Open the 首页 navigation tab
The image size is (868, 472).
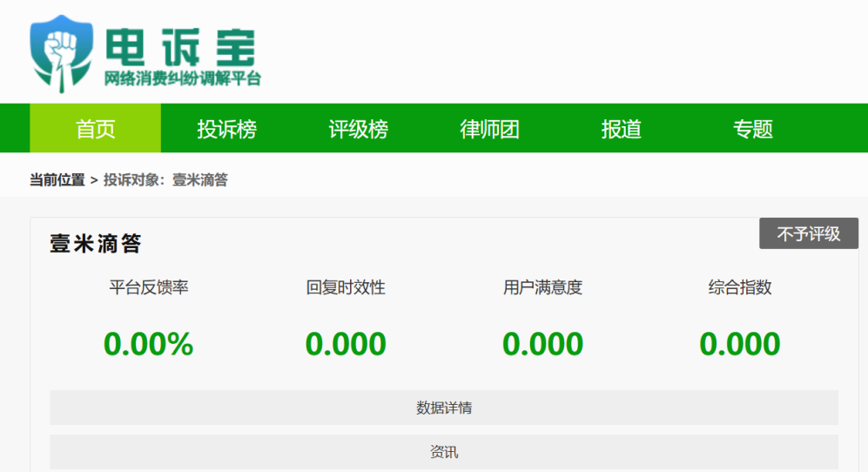pos(95,128)
